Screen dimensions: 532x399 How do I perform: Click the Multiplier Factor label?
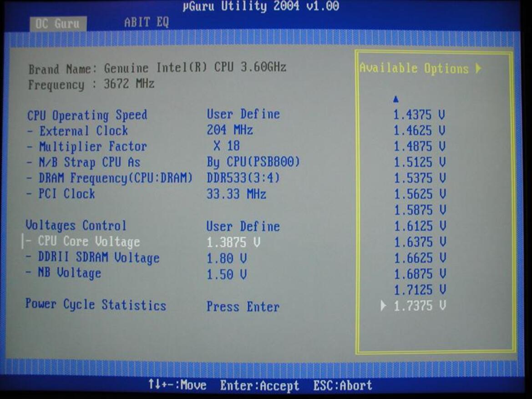click(x=93, y=146)
